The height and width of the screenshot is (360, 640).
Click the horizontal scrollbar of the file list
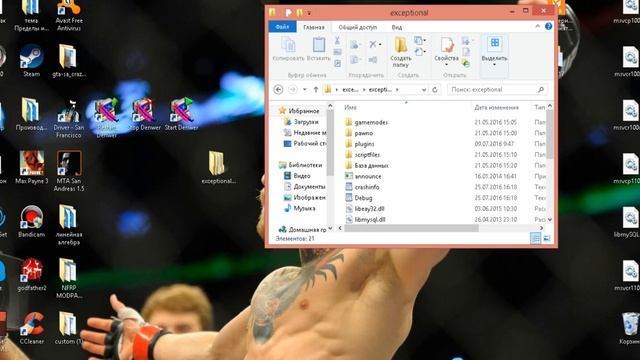[x=411, y=228]
